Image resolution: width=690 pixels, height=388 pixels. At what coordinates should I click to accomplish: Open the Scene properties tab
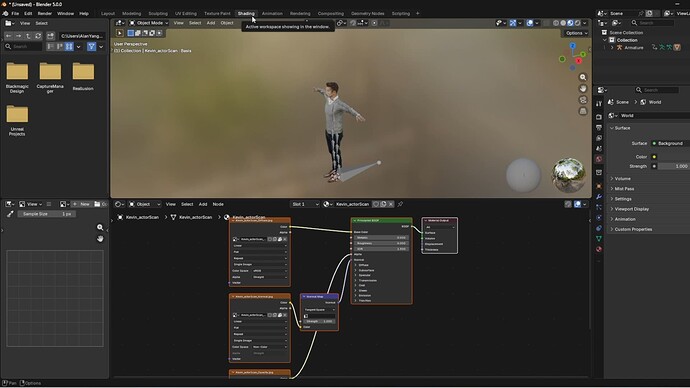click(x=599, y=149)
